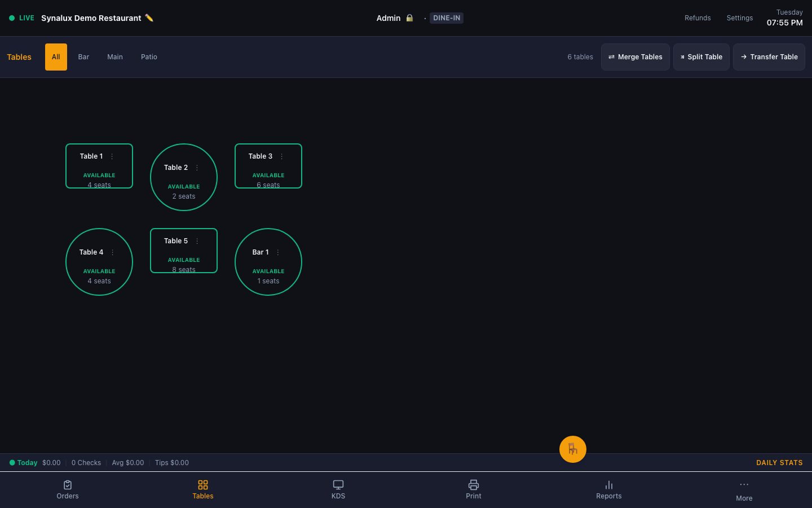Viewport: 812px width, 508px height.
Task: Select the round Table 2 on floor plan
Action: pyautogui.click(x=184, y=177)
